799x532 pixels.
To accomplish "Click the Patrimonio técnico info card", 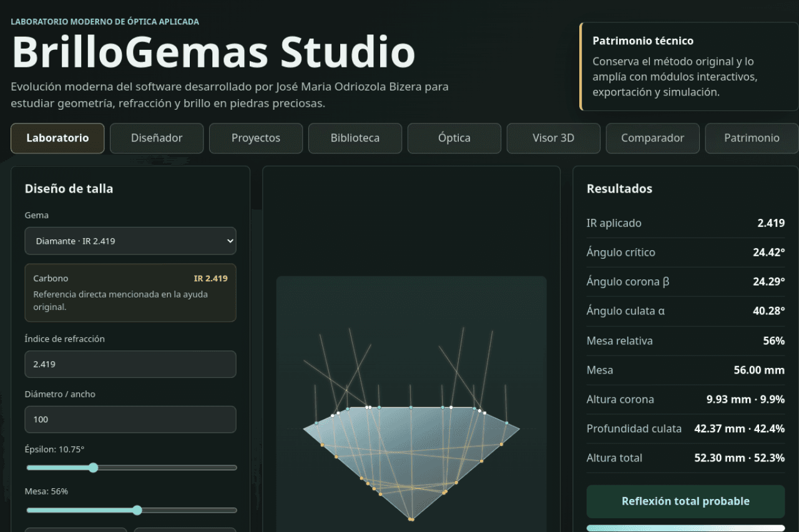I will [689, 67].
